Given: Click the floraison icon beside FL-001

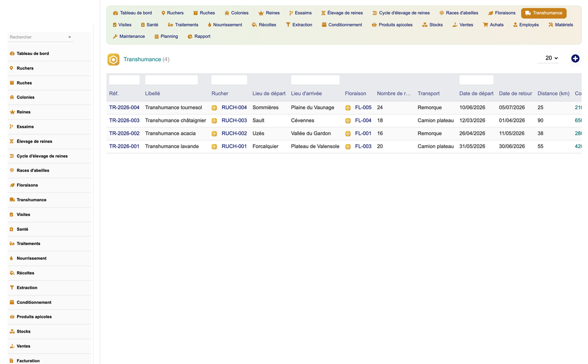Looking at the screenshot, I should 348,134.
